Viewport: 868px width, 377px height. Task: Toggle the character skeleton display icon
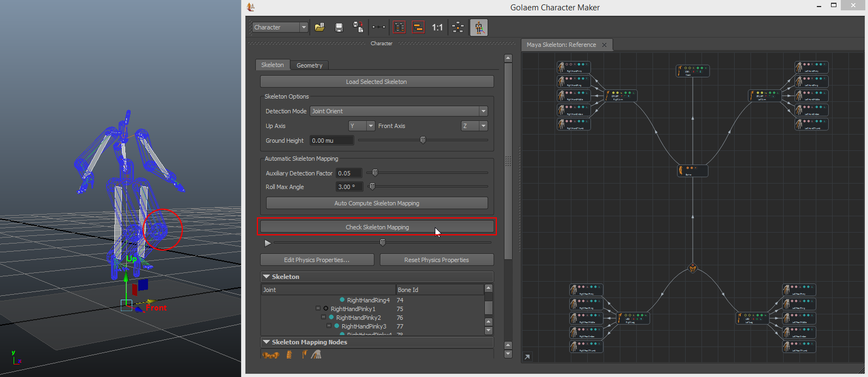[479, 27]
